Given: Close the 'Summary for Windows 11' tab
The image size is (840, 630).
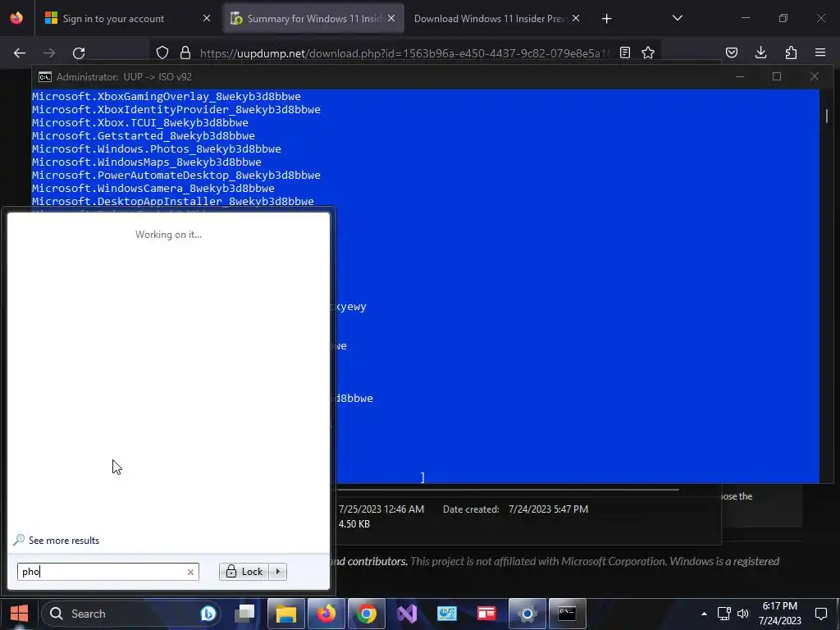Looking at the screenshot, I should point(391,18).
